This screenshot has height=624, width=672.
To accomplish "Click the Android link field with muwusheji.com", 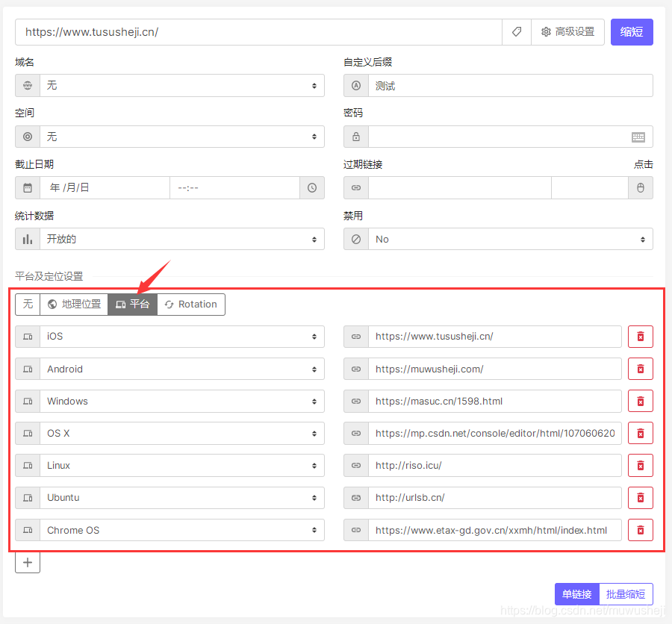I will click(495, 369).
